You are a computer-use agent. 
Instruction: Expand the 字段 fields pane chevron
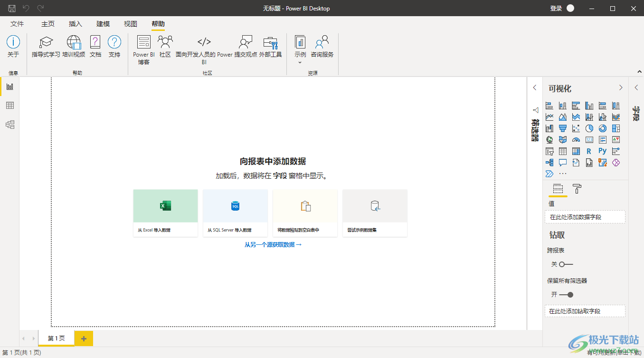[636, 87]
